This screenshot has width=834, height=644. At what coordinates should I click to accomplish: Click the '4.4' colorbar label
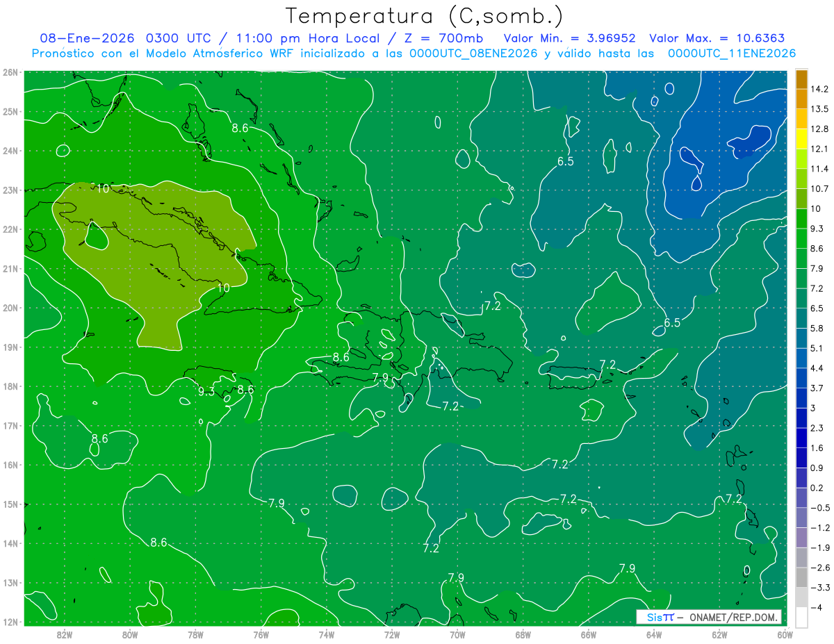[817, 368]
